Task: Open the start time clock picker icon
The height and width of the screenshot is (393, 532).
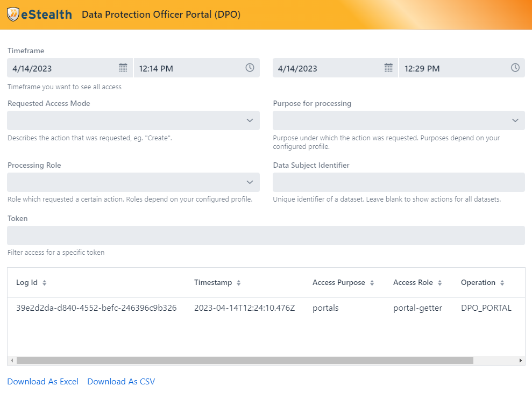Action: [x=250, y=68]
